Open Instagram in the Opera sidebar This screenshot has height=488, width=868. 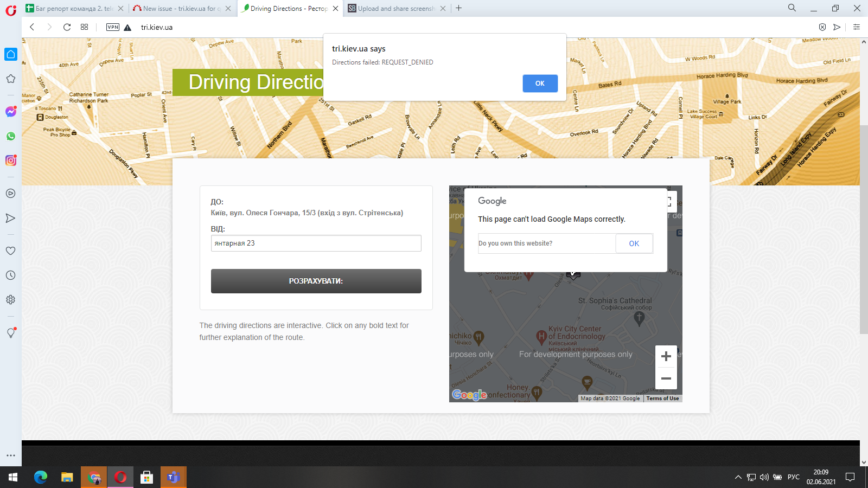[11, 160]
